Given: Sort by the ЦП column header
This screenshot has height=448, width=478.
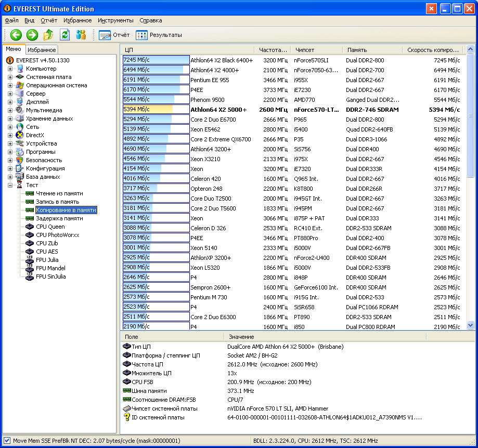Looking at the screenshot, I should [x=188, y=50].
